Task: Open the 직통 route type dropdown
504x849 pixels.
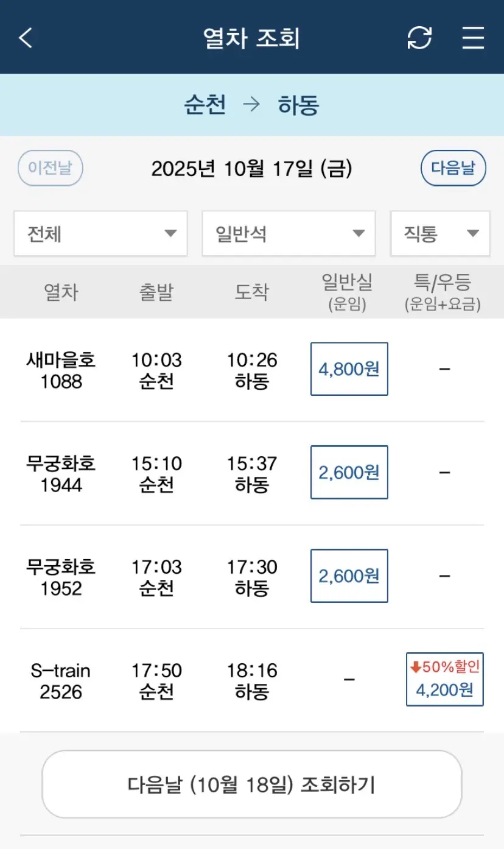Action: tap(439, 233)
